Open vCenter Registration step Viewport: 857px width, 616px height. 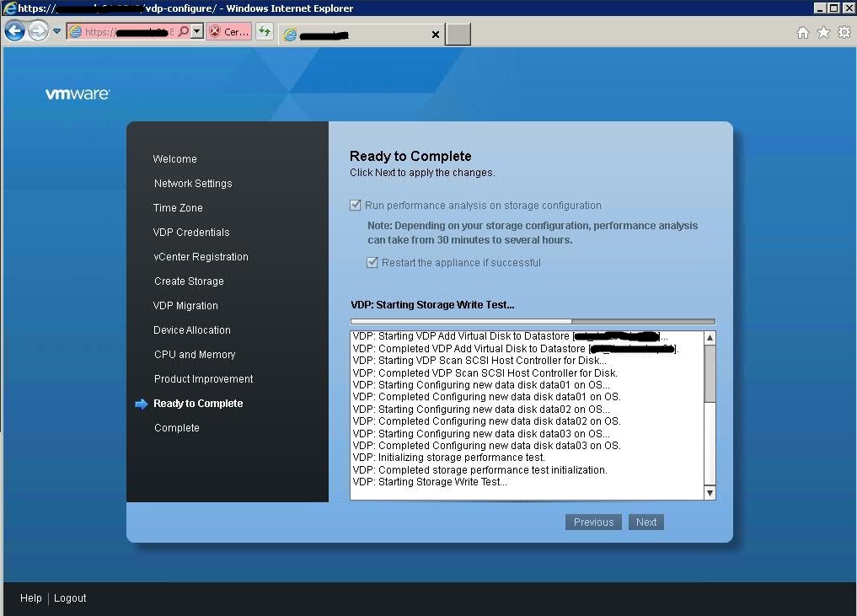(x=201, y=257)
